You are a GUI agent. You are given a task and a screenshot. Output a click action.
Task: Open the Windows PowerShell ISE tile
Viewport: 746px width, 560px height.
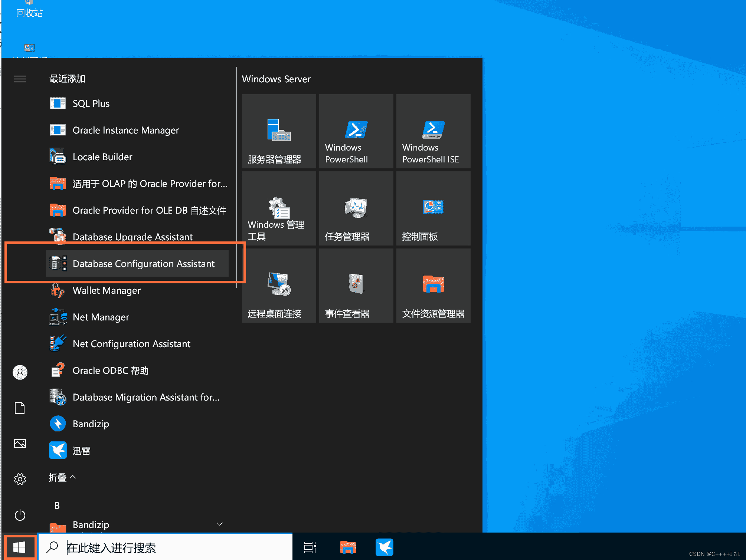(433, 131)
